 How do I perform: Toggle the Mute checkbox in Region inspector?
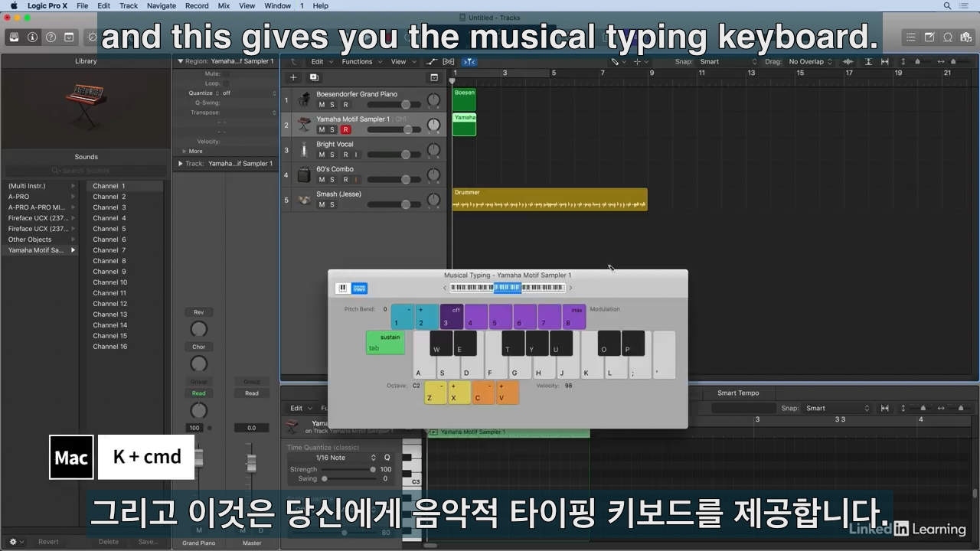225,74
